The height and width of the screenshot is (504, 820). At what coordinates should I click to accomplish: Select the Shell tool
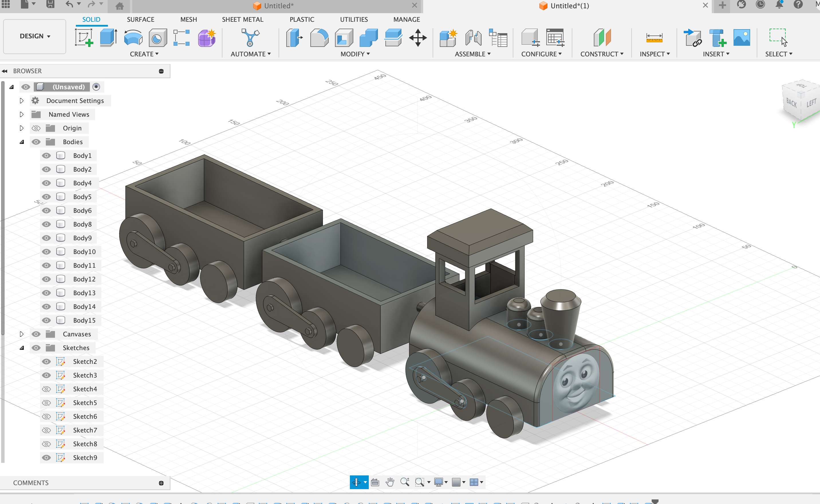click(344, 37)
